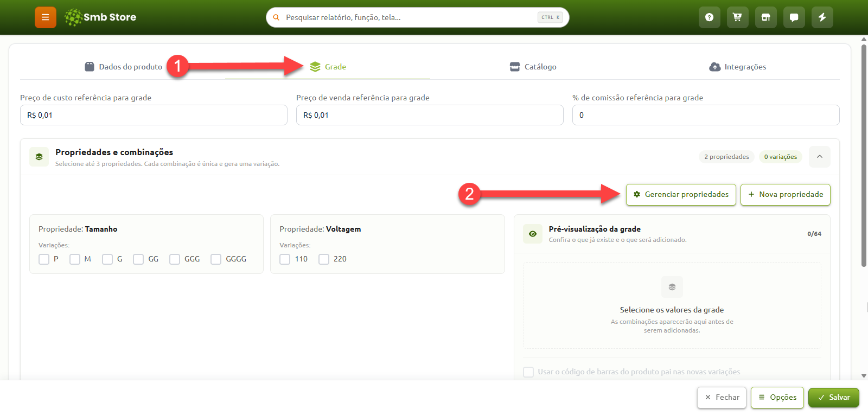
Task: Click the Grade layers icon
Action: (x=315, y=67)
